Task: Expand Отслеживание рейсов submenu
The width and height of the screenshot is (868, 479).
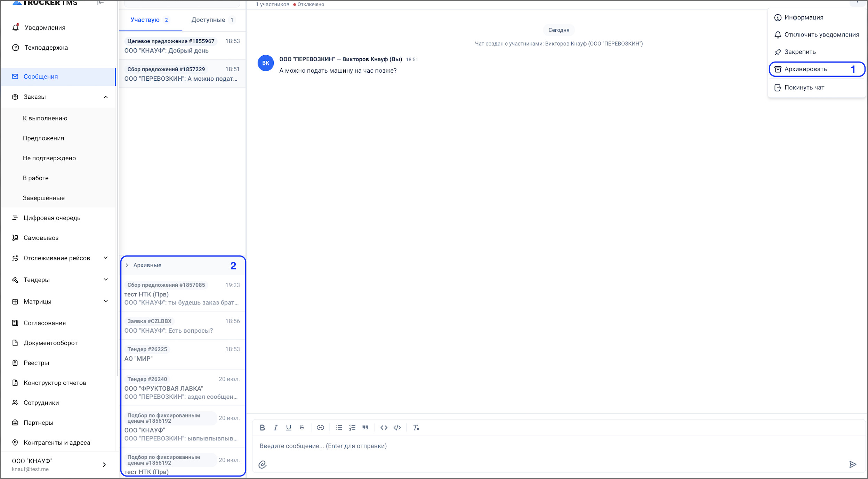Action: tap(106, 258)
